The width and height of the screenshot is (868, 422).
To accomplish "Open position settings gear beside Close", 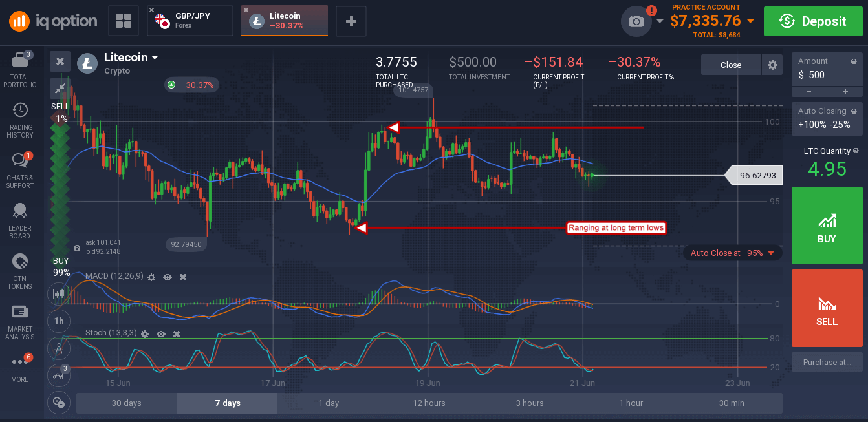I will pos(772,65).
